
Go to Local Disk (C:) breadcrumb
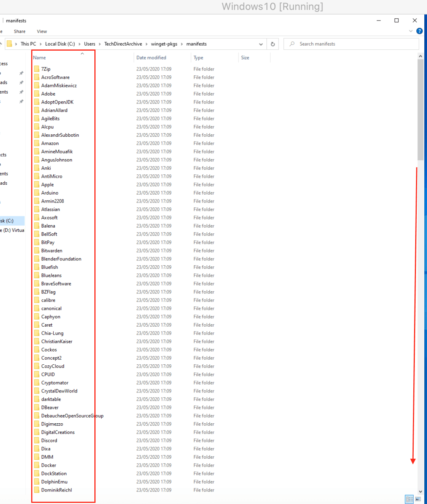(x=60, y=44)
